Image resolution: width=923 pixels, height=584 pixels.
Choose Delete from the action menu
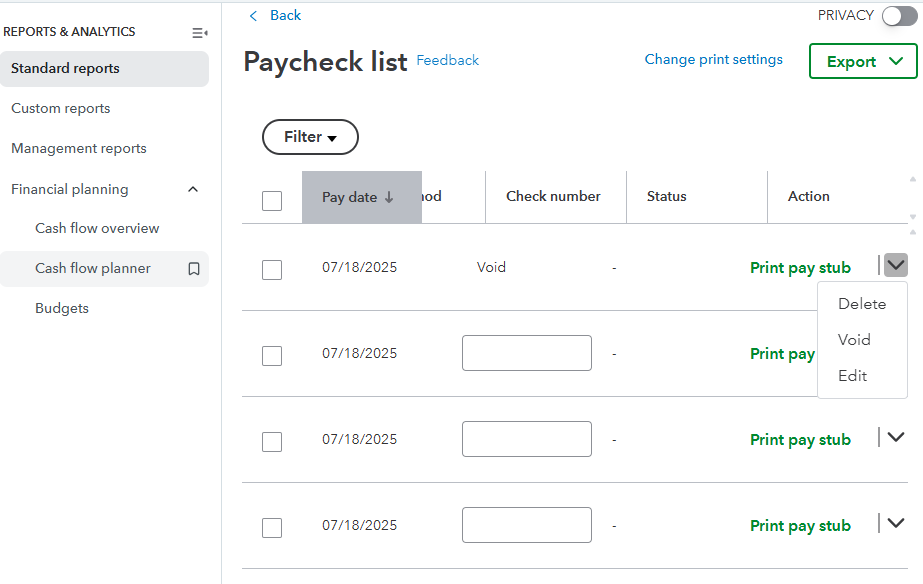(x=861, y=304)
